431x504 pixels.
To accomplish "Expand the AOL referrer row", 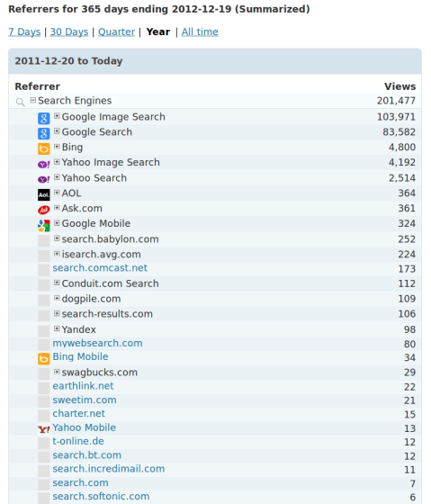I will [57, 193].
